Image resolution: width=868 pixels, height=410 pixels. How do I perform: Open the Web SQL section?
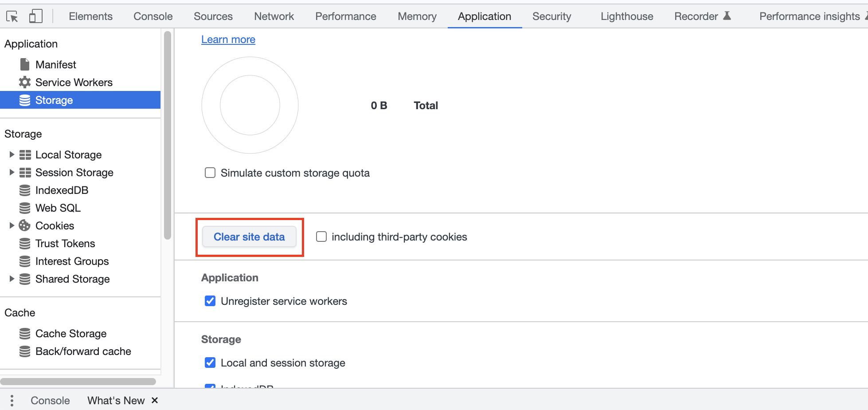[x=58, y=208]
